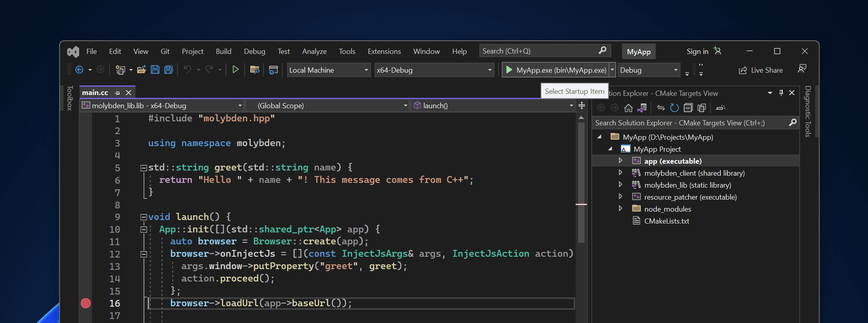Refresh the Solution Explorer
868x323 pixels.
click(674, 108)
